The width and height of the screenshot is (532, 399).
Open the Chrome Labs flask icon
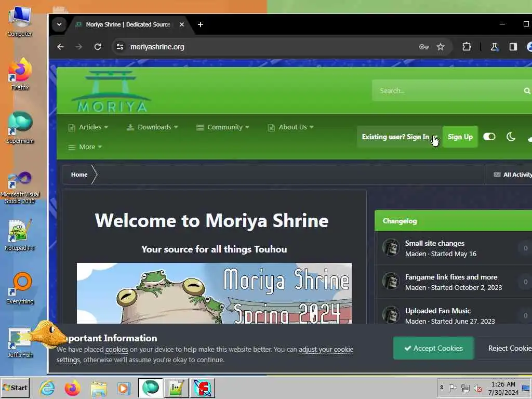(x=495, y=47)
